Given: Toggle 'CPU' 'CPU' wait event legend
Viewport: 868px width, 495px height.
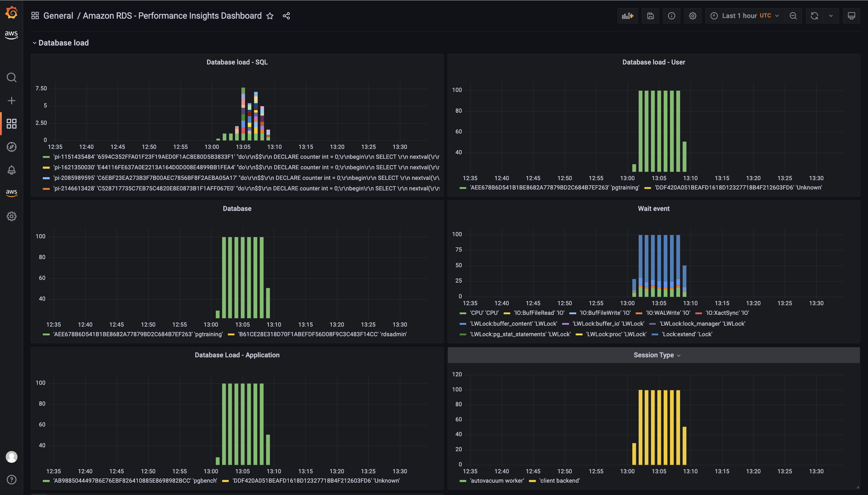Looking at the screenshot, I should (484, 313).
